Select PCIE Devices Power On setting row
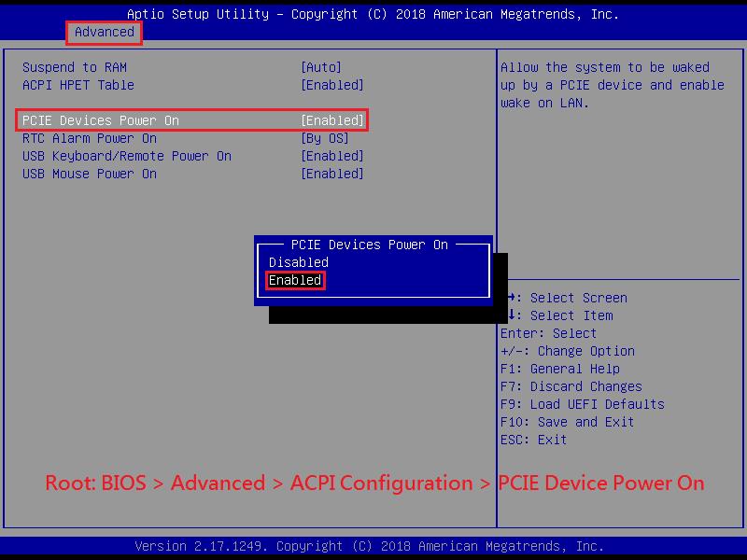The height and width of the screenshot is (560, 747). click(x=192, y=120)
